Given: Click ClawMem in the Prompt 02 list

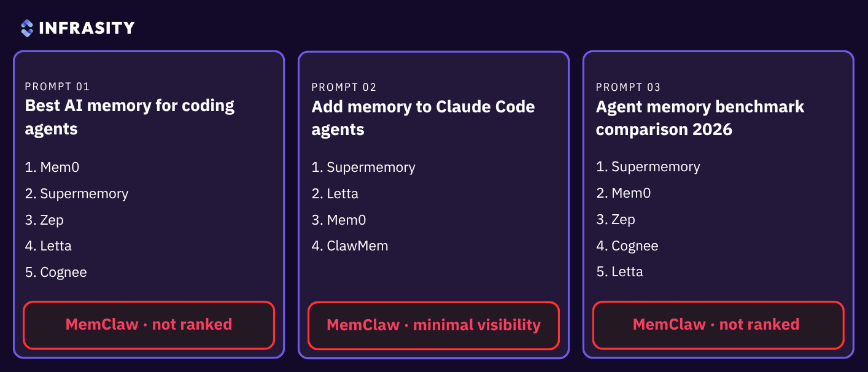Looking at the screenshot, I should (x=350, y=246).
